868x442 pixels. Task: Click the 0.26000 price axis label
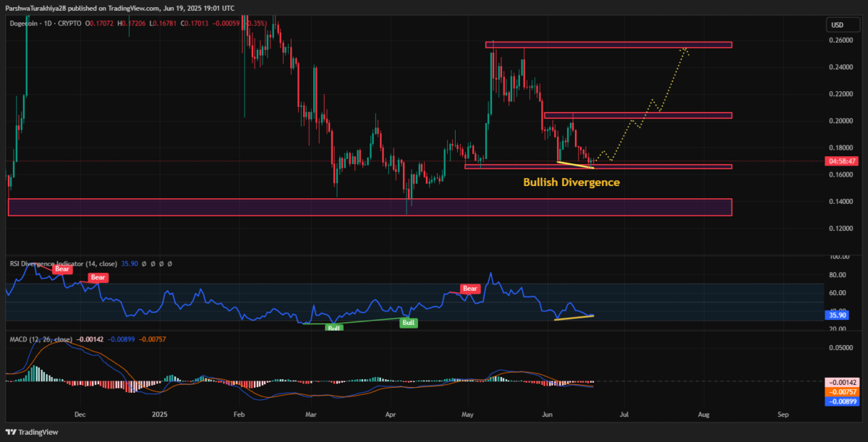[841, 41]
